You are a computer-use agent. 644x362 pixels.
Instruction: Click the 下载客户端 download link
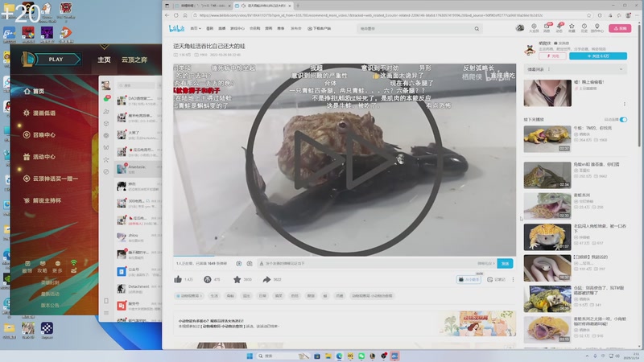pos(319,28)
